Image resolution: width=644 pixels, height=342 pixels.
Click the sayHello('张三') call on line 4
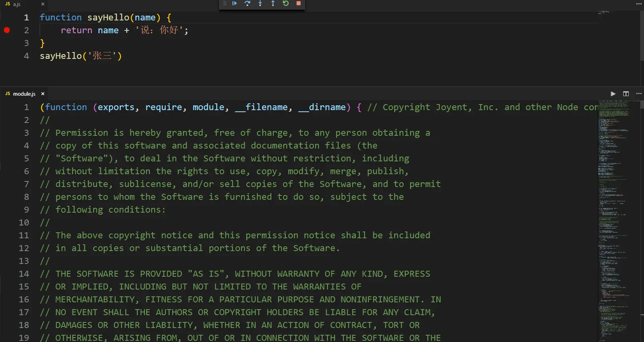click(x=81, y=56)
